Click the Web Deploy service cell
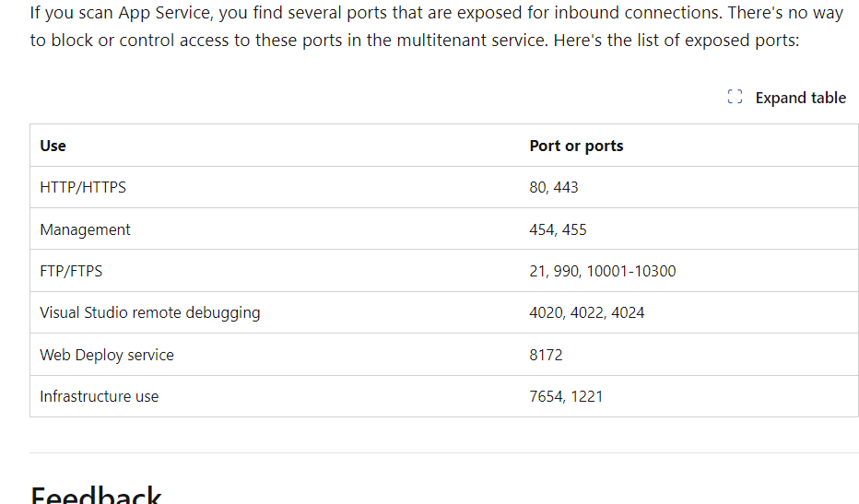Image resolution: width=859 pixels, height=504 pixels. (x=106, y=355)
